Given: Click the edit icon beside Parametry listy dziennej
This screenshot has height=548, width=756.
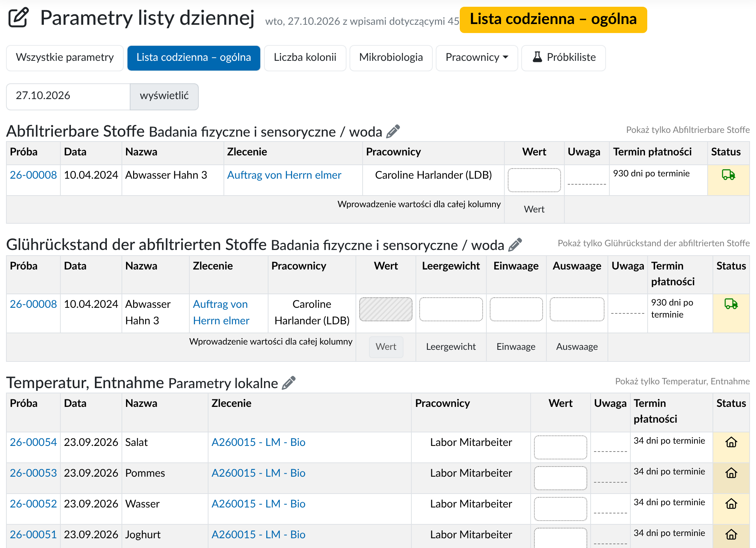Looking at the screenshot, I should tap(19, 18).
